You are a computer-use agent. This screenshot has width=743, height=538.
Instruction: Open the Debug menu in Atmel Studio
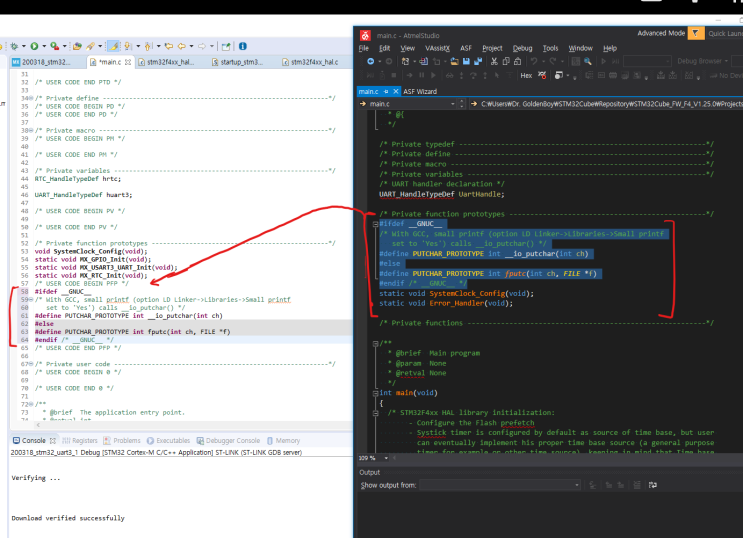click(523, 48)
